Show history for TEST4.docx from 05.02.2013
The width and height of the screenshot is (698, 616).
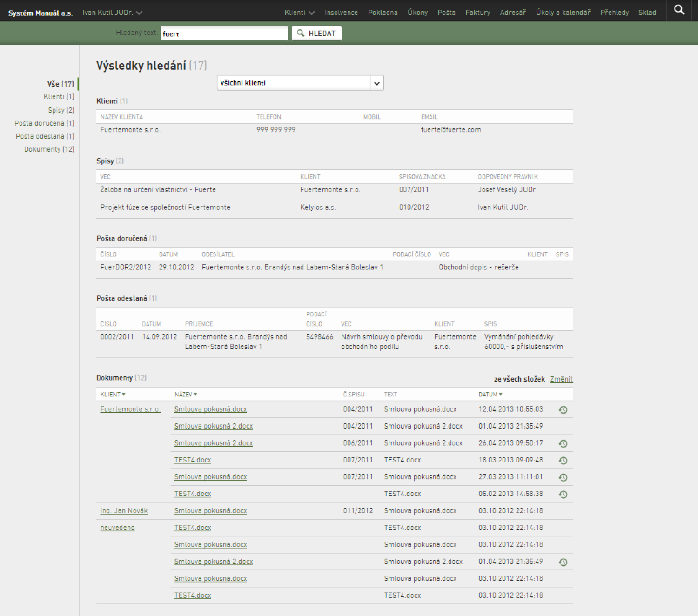(x=563, y=495)
